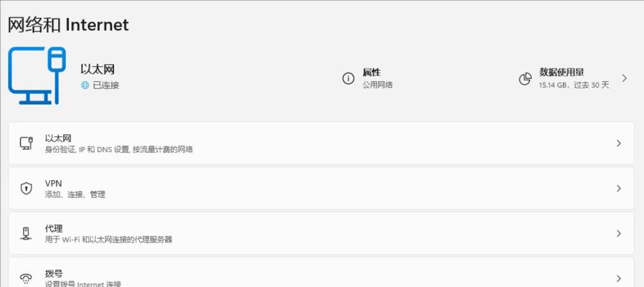Expand the 拨号 row chevron
Viewport: 644px width, 287px height.
618,278
